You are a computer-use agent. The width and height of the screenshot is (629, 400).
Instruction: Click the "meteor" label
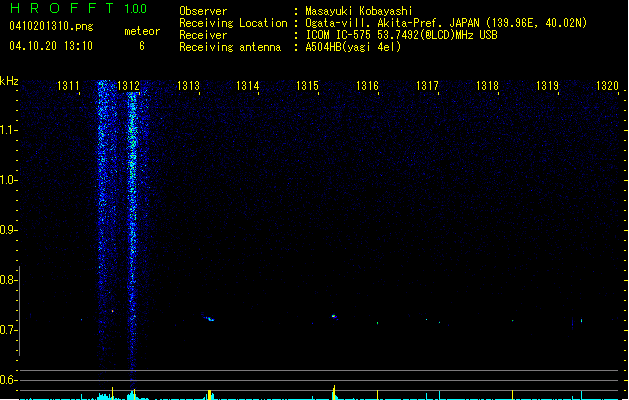[142, 31]
